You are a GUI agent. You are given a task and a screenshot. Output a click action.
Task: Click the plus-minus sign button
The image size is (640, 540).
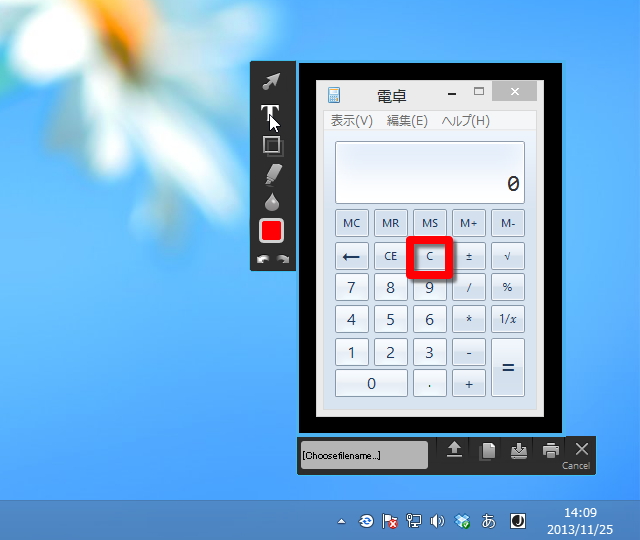point(469,256)
